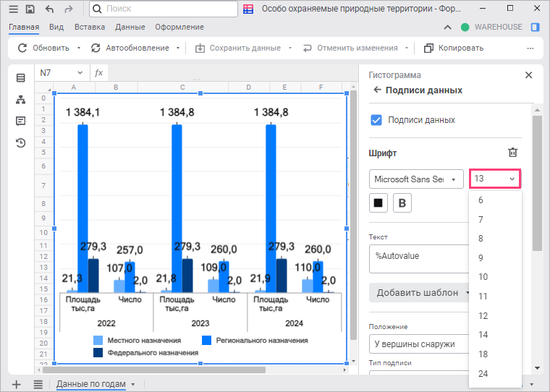Click the fx formula icon

click(99, 73)
